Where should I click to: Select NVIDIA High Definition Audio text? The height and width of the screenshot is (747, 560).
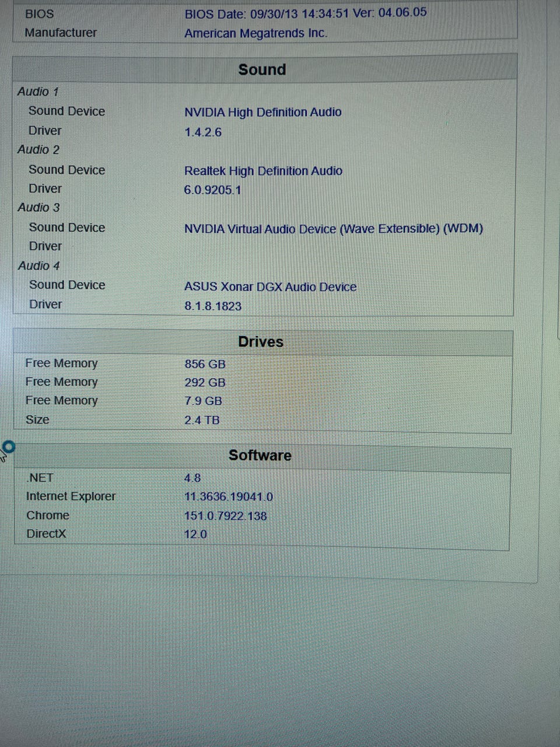263,112
